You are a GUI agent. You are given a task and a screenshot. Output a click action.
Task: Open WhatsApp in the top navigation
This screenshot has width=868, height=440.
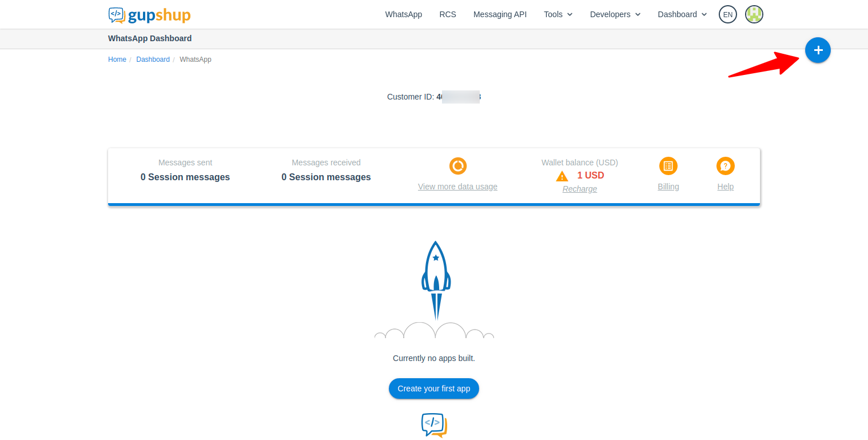(404, 14)
